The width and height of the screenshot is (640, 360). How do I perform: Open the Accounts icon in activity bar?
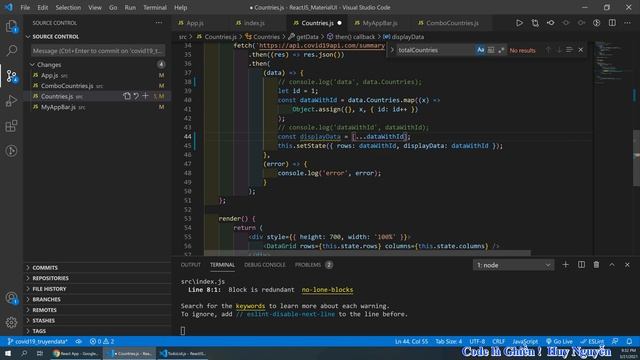pos(11,298)
